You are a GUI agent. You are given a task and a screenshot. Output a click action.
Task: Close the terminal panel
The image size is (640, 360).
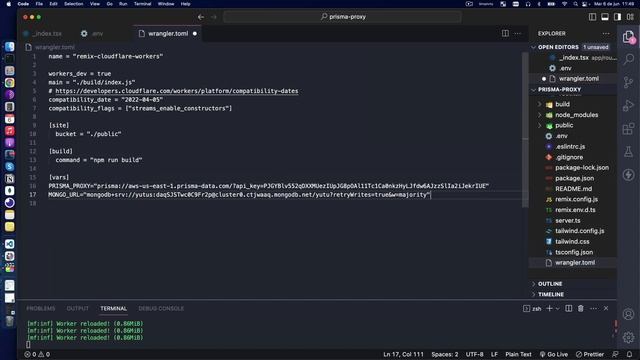(x=606, y=309)
